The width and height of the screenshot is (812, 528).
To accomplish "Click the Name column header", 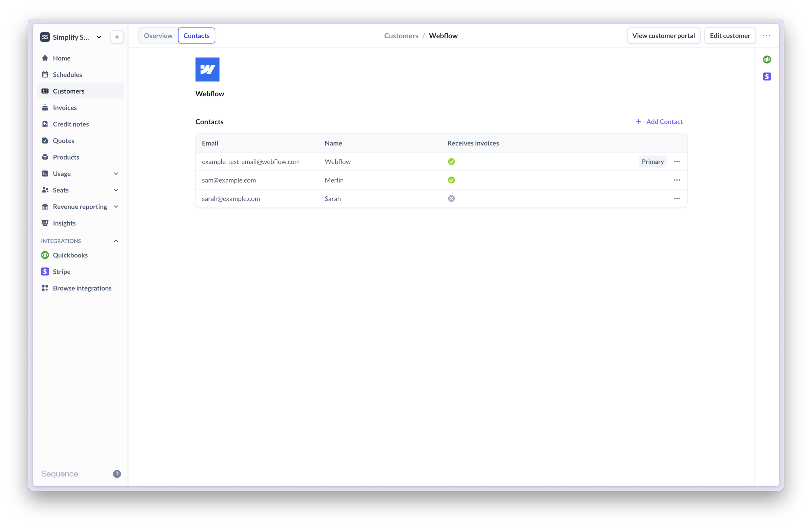I will click(x=333, y=143).
